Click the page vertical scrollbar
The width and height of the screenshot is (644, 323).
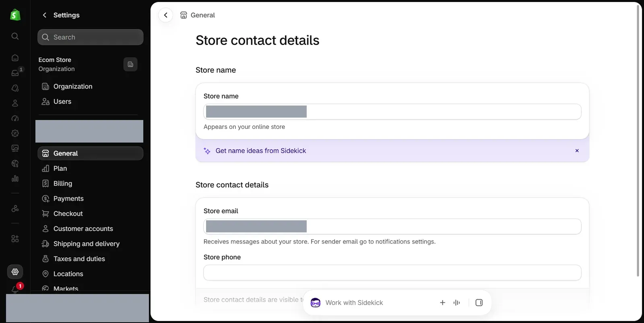(x=638, y=141)
